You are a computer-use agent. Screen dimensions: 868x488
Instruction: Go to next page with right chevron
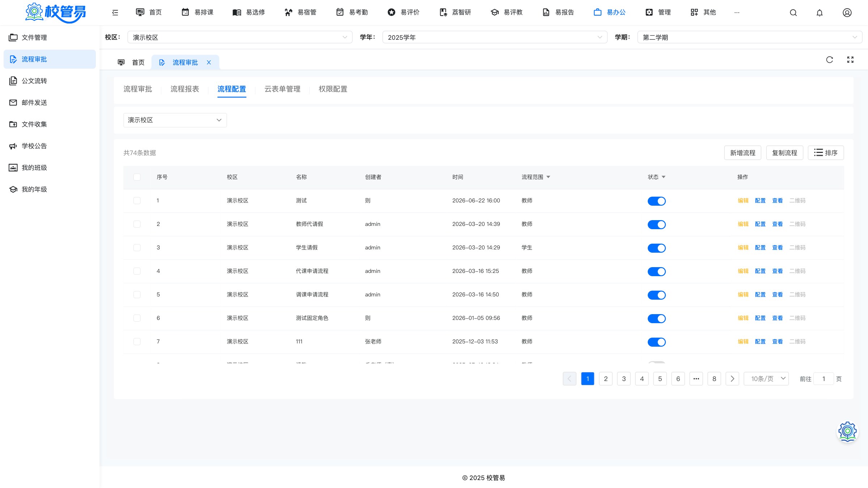732,379
